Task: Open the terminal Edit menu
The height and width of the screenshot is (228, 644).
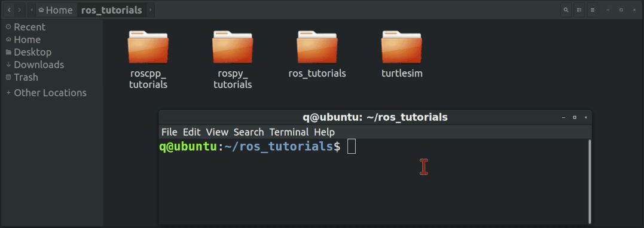Action: (191, 132)
